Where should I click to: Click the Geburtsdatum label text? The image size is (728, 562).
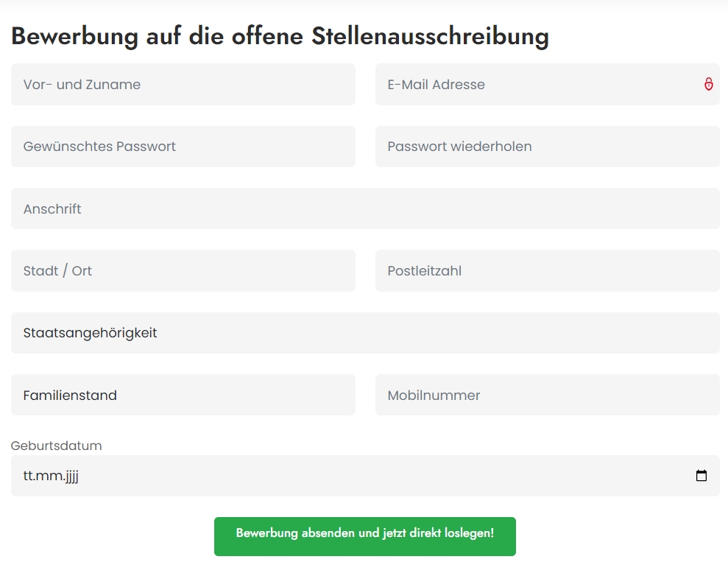[56, 446]
